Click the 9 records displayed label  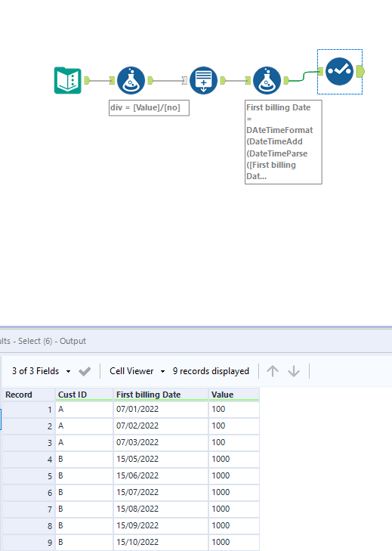click(211, 371)
